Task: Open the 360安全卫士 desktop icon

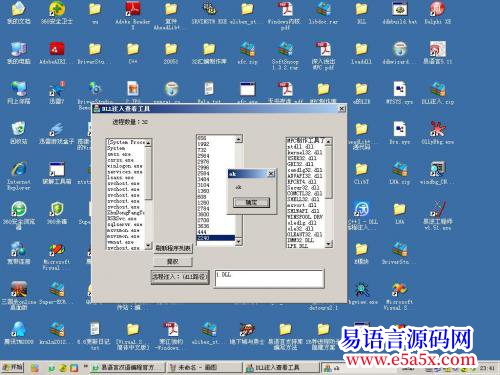Action: (57, 13)
